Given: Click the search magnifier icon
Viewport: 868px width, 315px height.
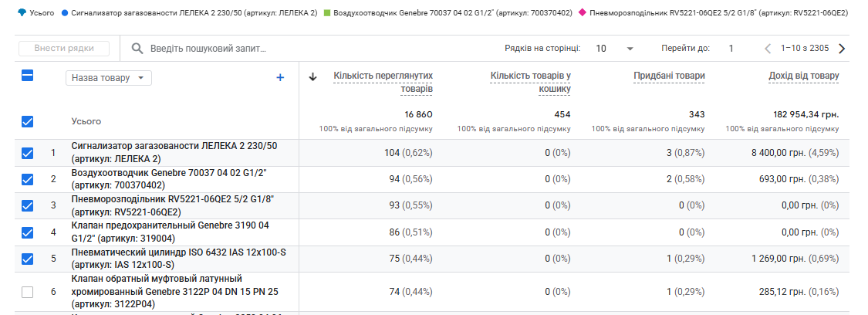Looking at the screenshot, I should [x=137, y=49].
